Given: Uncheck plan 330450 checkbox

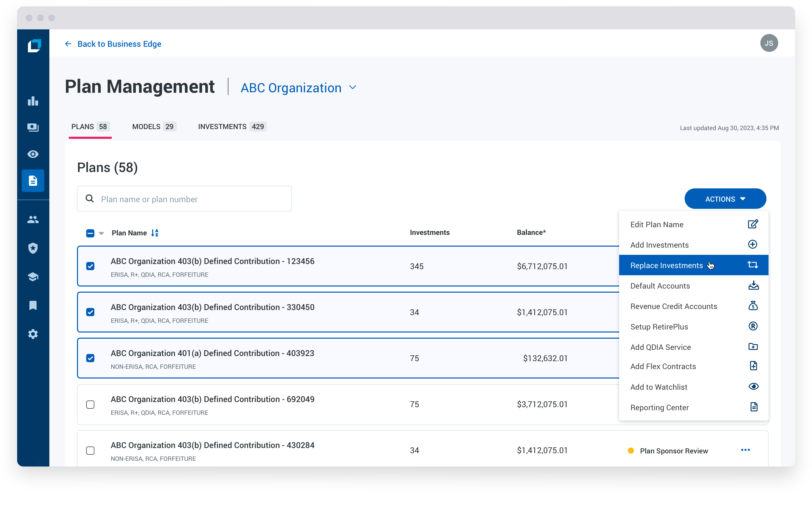Looking at the screenshot, I should pyautogui.click(x=90, y=312).
